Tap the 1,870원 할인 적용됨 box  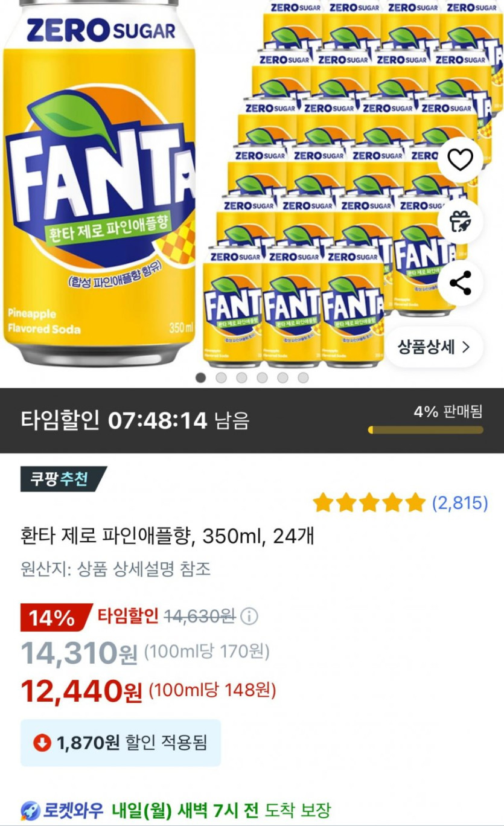point(121,743)
